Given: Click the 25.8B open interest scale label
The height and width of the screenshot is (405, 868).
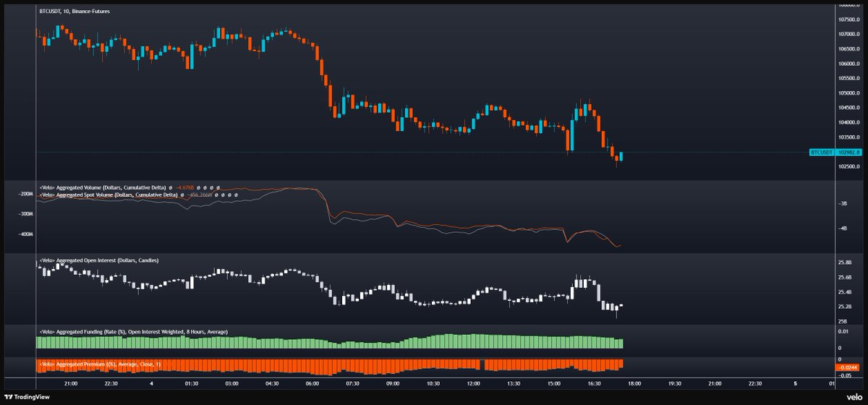Looking at the screenshot, I should coord(844,263).
